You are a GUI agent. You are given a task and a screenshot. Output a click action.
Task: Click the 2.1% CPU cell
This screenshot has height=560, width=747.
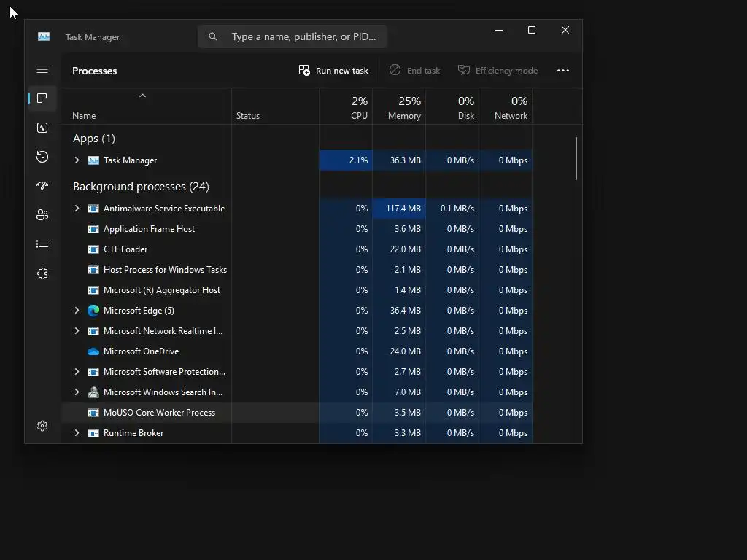pos(346,160)
